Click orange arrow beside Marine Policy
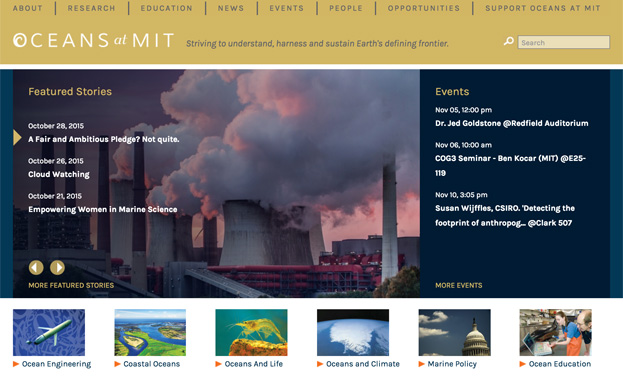 [422, 364]
